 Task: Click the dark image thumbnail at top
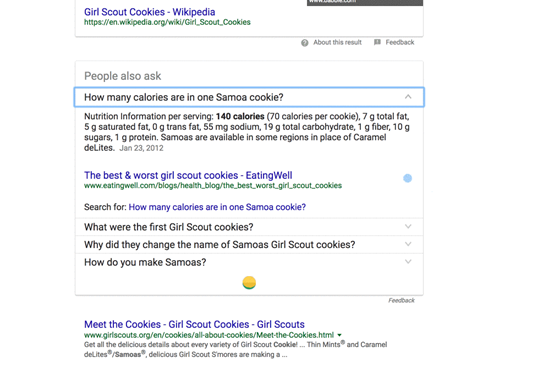coord(365,3)
